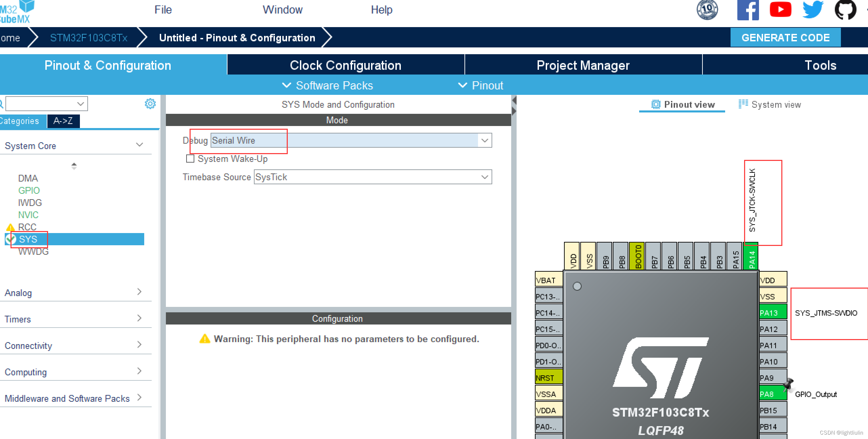
Task: Click the RCC warning triangle icon
Action: pyautogui.click(x=10, y=227)
